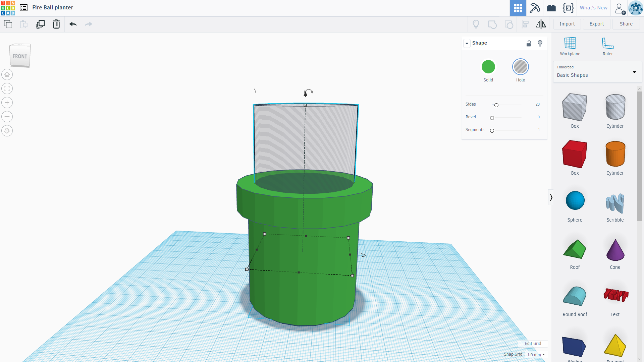The image size is (644, 362).
Task: Click What's New link
Action: 593,8
